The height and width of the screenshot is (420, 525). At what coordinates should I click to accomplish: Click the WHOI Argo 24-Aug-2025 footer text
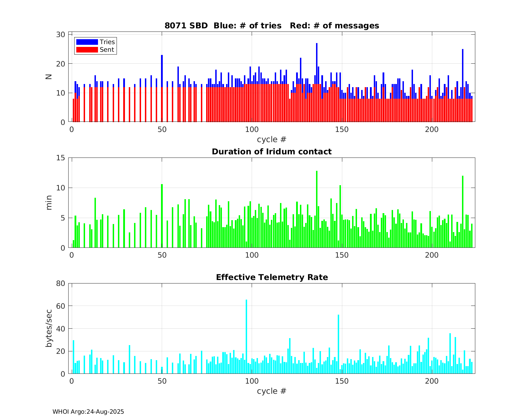click(88, 412)
